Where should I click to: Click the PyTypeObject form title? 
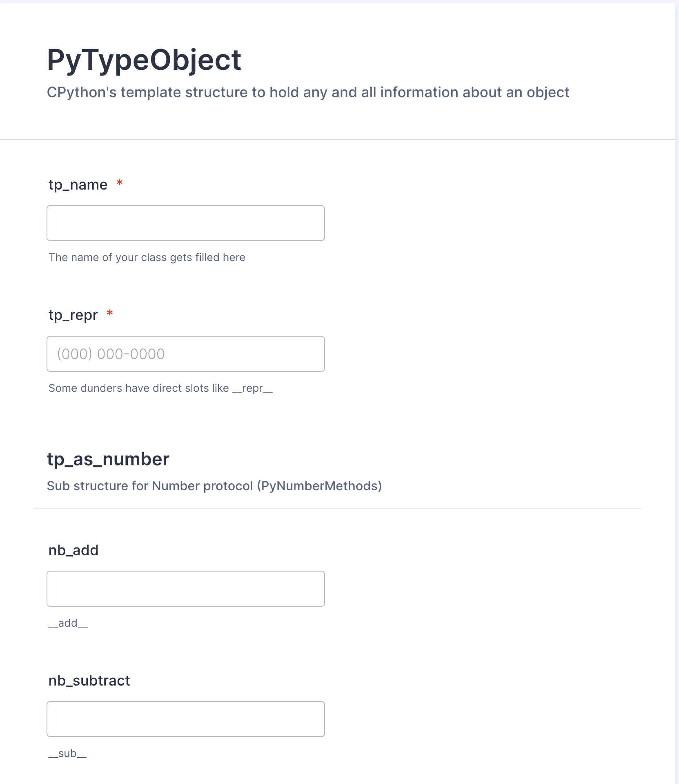(x=144, y=60)
